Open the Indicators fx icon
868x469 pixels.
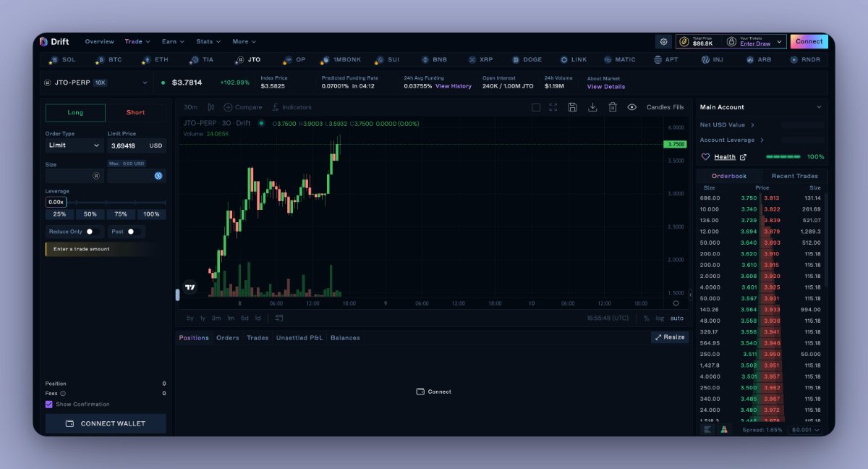[x=276, y=107]
